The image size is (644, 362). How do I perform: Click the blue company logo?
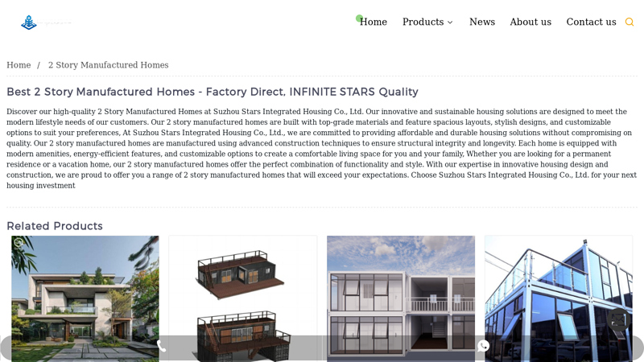point(29,23)
